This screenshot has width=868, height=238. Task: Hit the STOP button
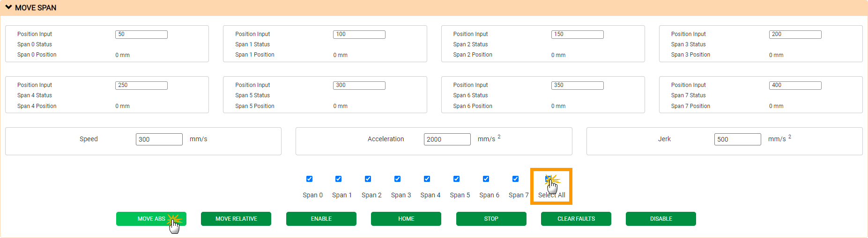[491, 219]
